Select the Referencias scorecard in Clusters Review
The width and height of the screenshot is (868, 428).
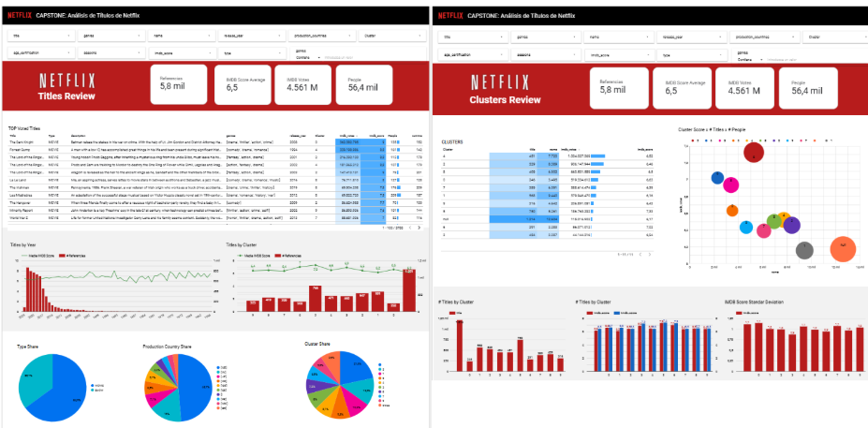click(619, 88)
